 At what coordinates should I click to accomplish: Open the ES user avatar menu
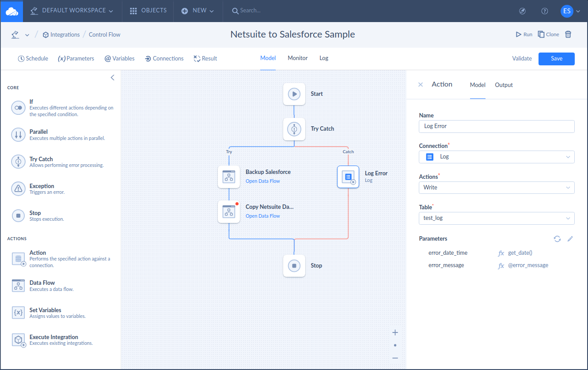[567, 11]
